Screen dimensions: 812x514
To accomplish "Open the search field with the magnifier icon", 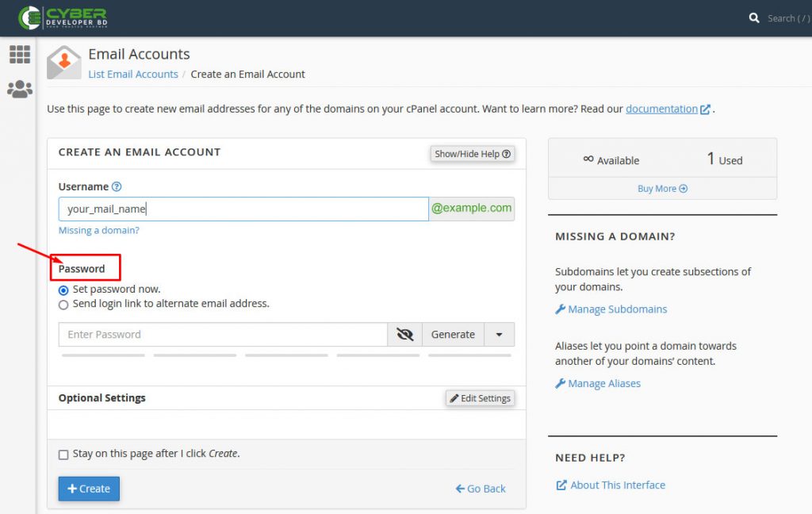I will point(753,17).
